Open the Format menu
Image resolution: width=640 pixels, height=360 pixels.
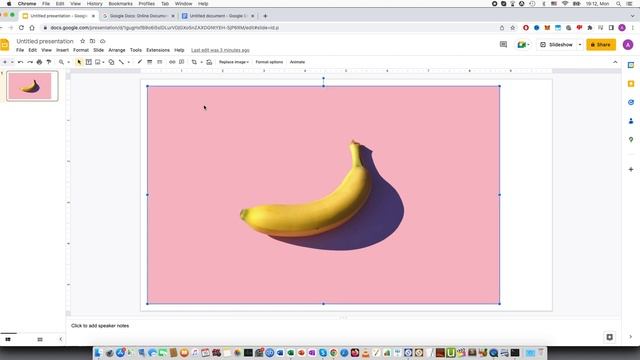pos(81,50)
